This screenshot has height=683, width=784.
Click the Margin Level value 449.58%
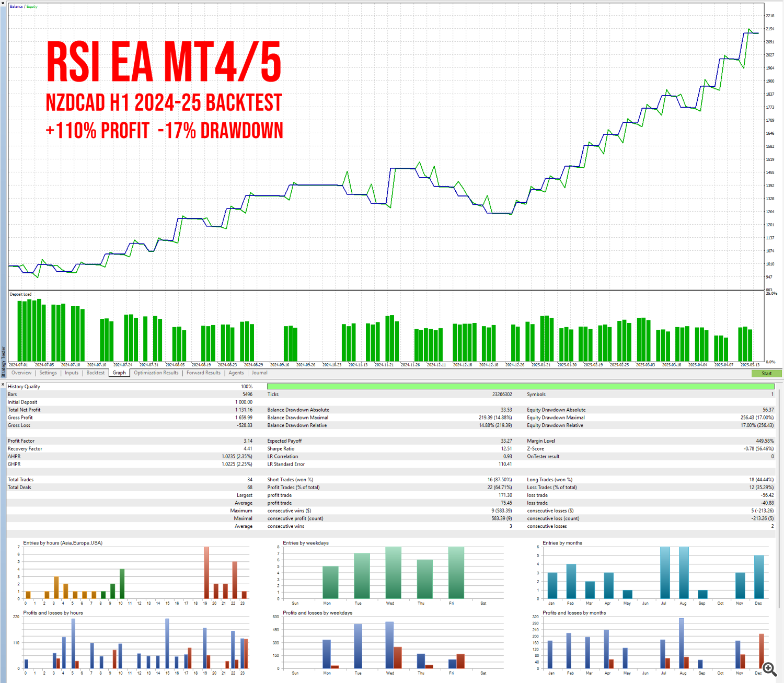(765, 441)
